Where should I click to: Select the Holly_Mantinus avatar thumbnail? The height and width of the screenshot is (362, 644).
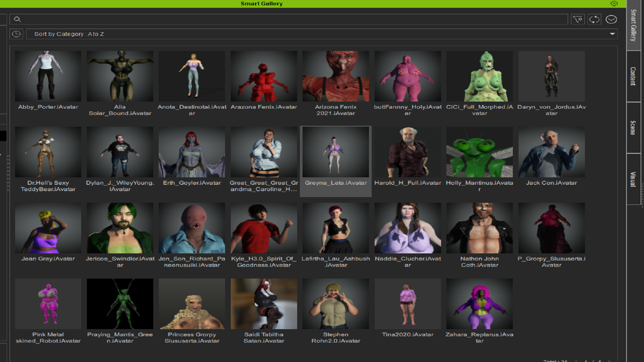click(479, 152)
